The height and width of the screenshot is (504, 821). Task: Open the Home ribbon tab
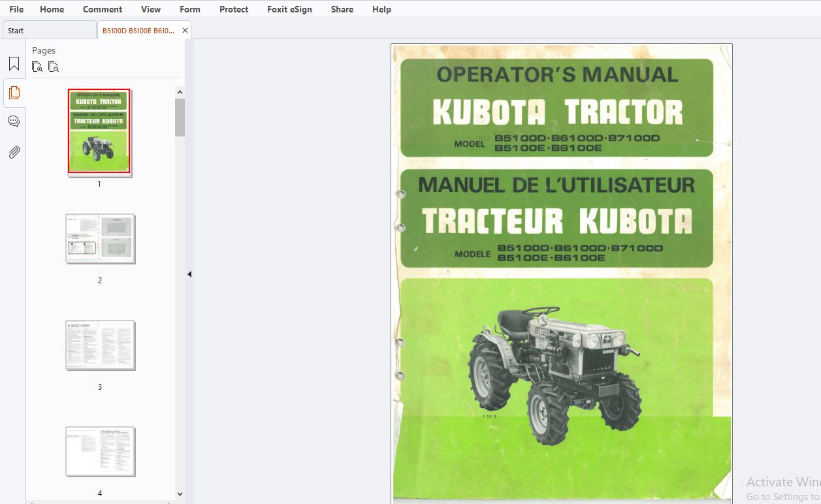pos(52,9)
